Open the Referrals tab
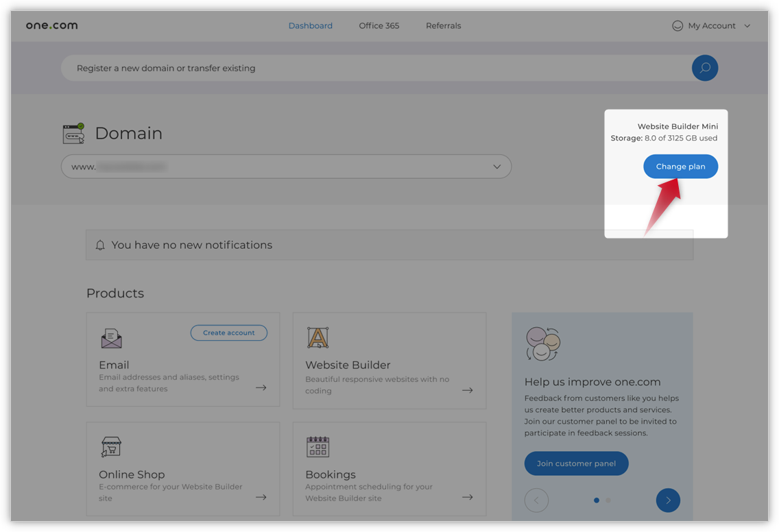 tap(443, 26)
